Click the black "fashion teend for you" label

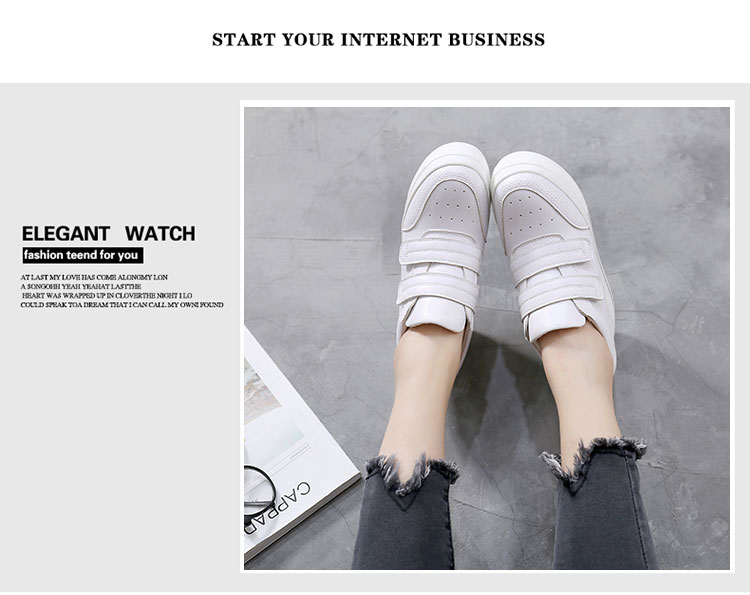click(83, 255)
